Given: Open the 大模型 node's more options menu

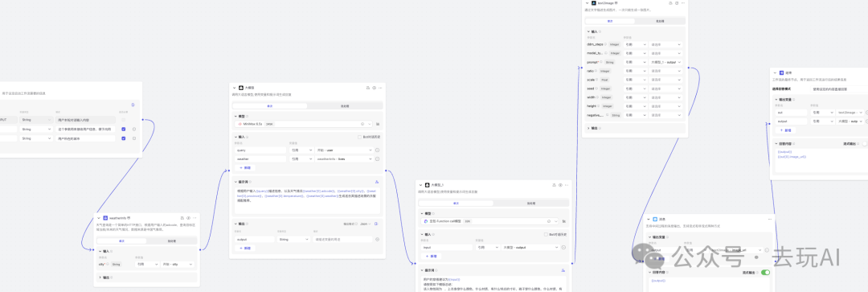Looking at the screenshot, I should (381, 88).
